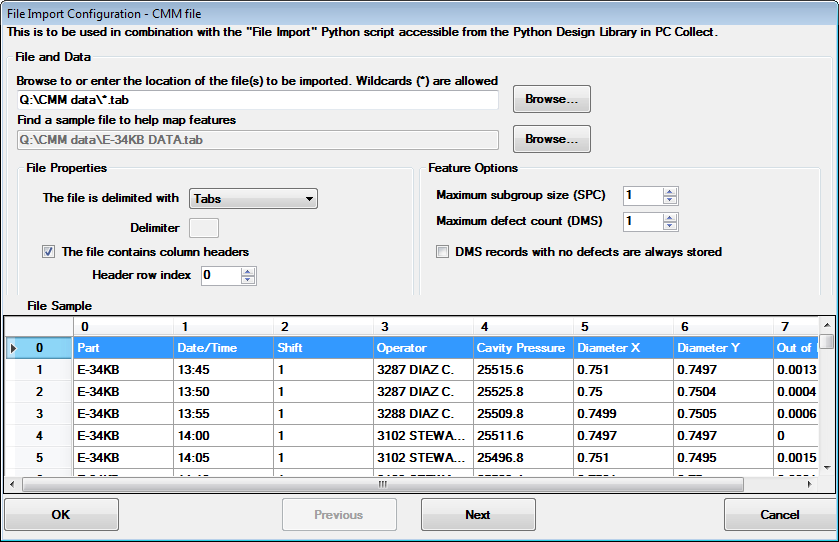Click the import file path field

click(257, 100)
